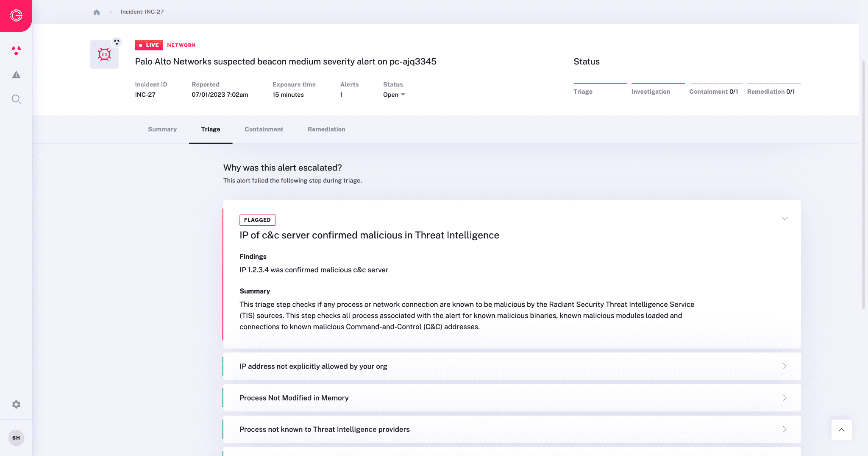Click 'IP of c&c server confirmed malicious' heading
This screenshot has height=456, width=868.
(x=369, y=235)
